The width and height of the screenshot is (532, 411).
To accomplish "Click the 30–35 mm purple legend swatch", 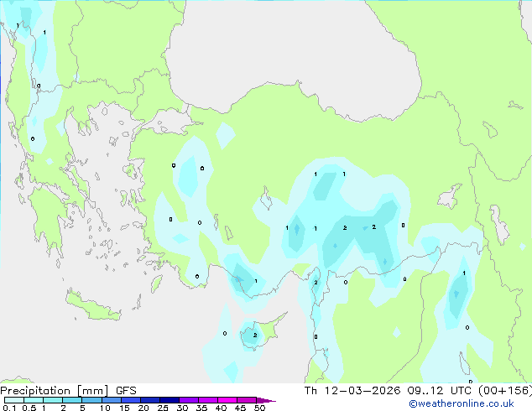I will point(188,400).
